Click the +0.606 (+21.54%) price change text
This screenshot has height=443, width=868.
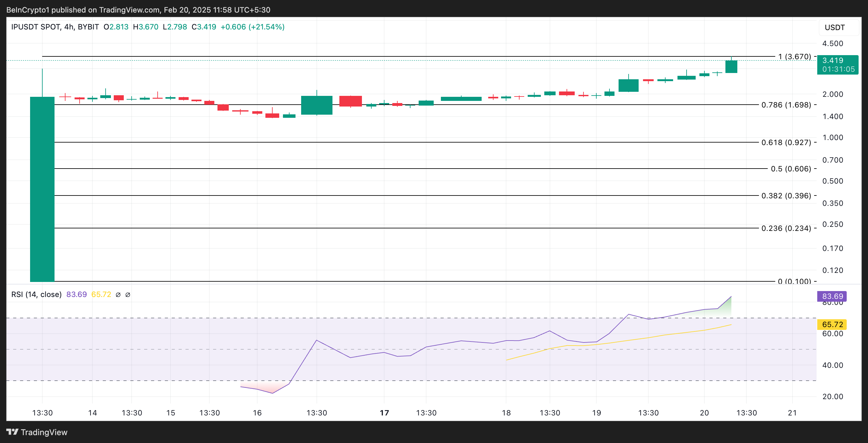click(252, 27)
